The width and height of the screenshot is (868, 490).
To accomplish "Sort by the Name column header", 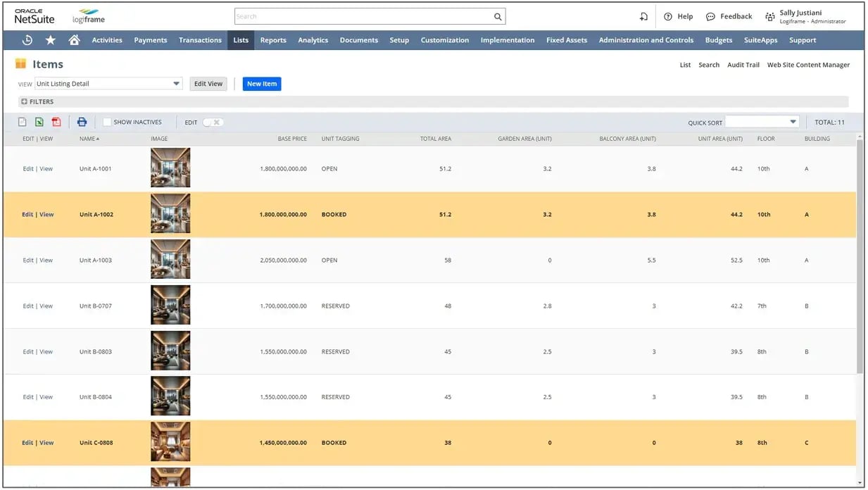I will (x=89, y=139).
